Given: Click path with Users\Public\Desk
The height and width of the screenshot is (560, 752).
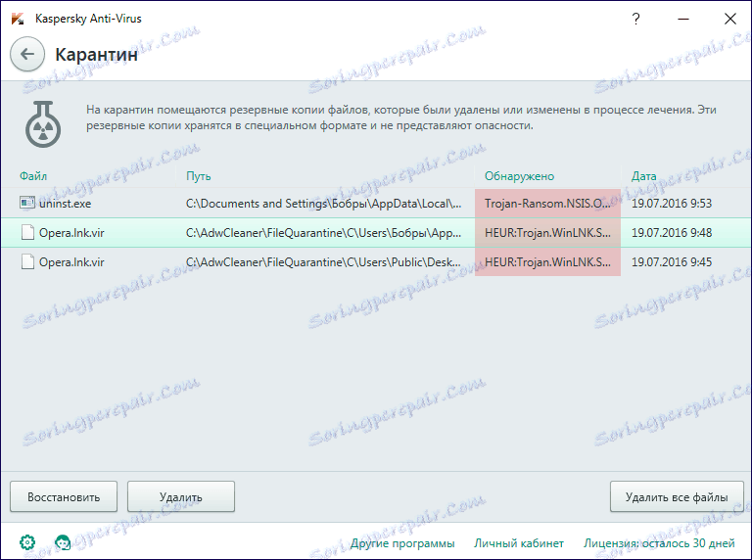Looking at the screenshot, I should tap(324, 262).
